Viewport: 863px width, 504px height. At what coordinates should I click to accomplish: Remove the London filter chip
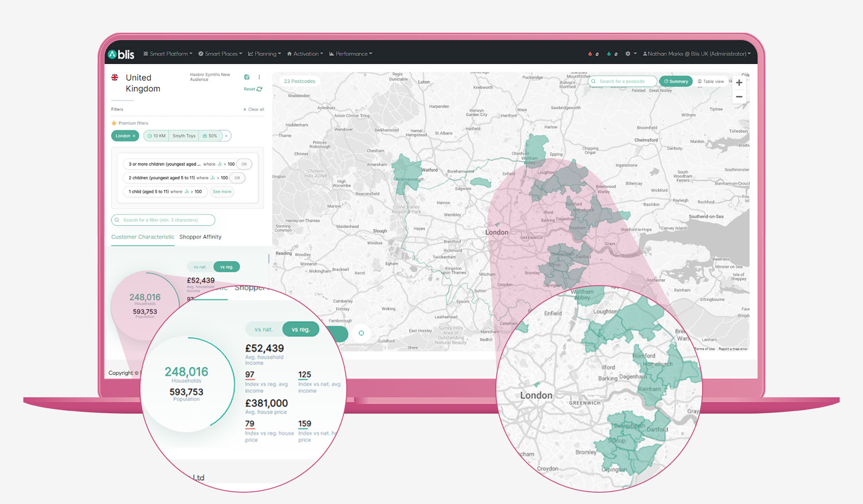coord(134,136)
